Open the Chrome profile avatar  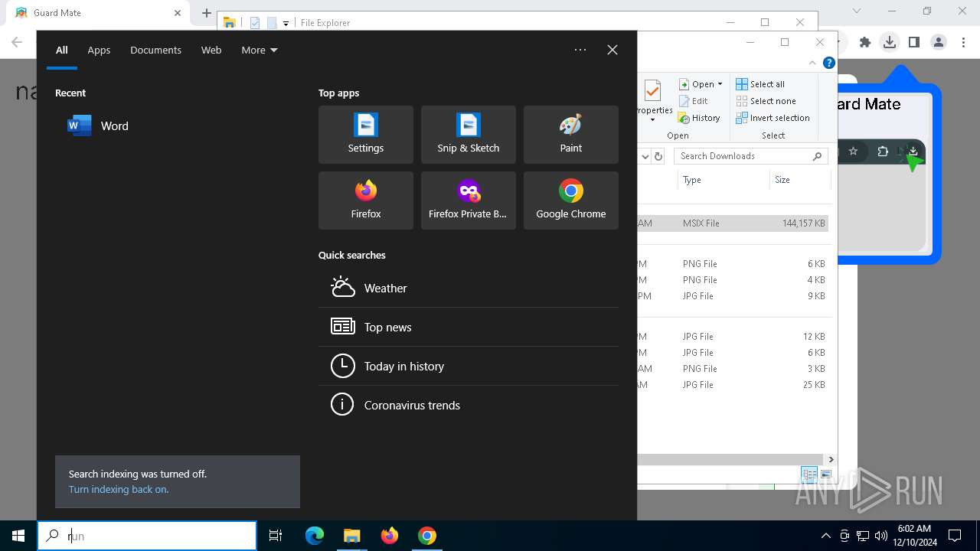[x=939, y=43]
